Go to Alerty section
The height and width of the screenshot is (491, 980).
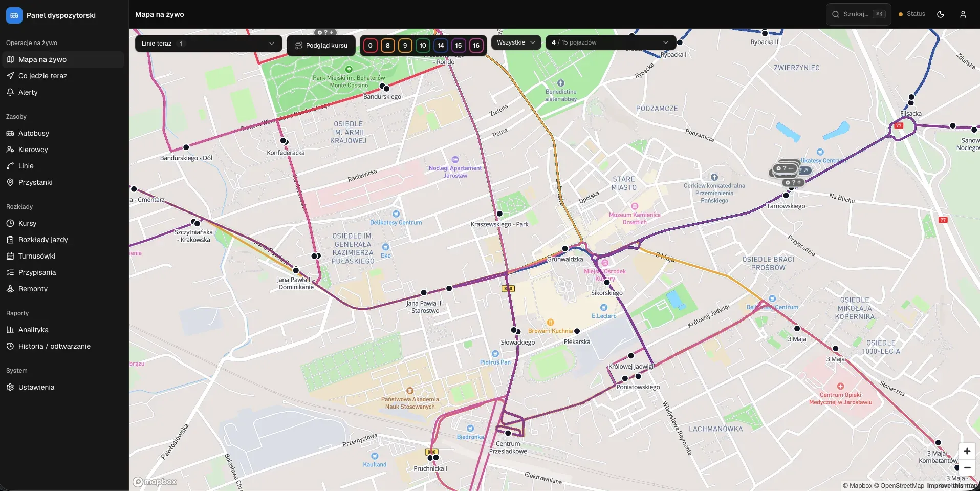pyautogui.click(x=62, y=92)
